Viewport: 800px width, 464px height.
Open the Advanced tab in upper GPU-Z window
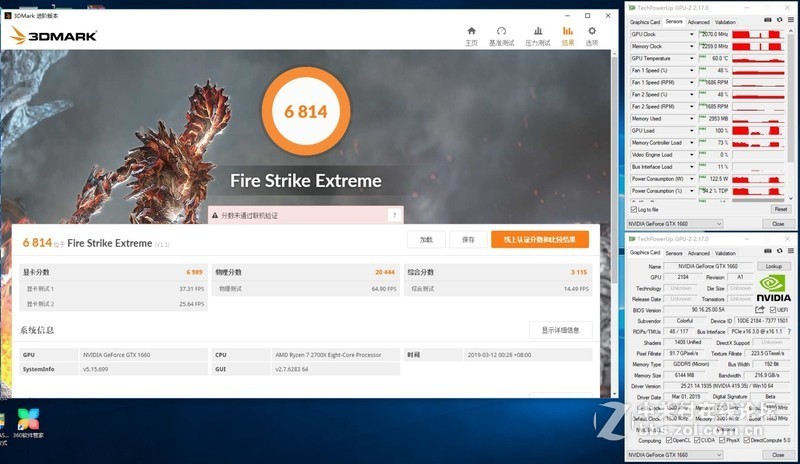[x=698, y=22]
